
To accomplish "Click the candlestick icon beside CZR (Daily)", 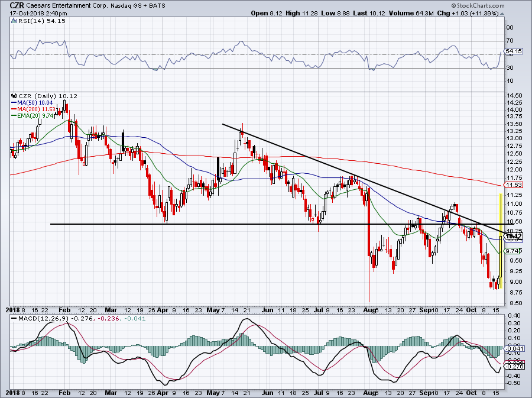I will [14, 96].
